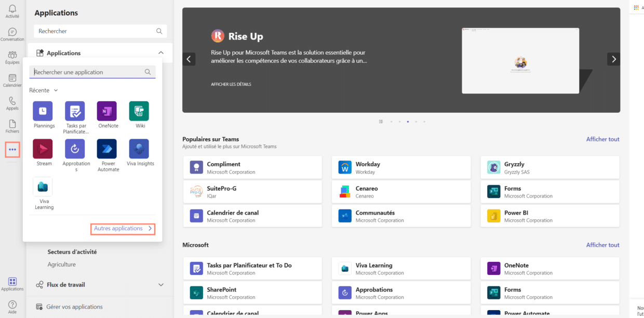Screen dimensions: 644x318
Task: Expand the Flux de travail section
Action: click(x=161, y=285)
